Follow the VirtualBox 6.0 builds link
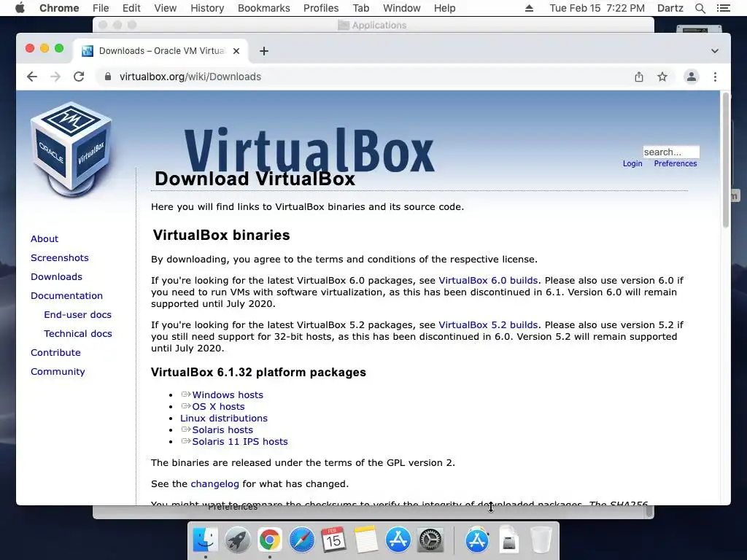The image size is (747, 560). [488, 281]
